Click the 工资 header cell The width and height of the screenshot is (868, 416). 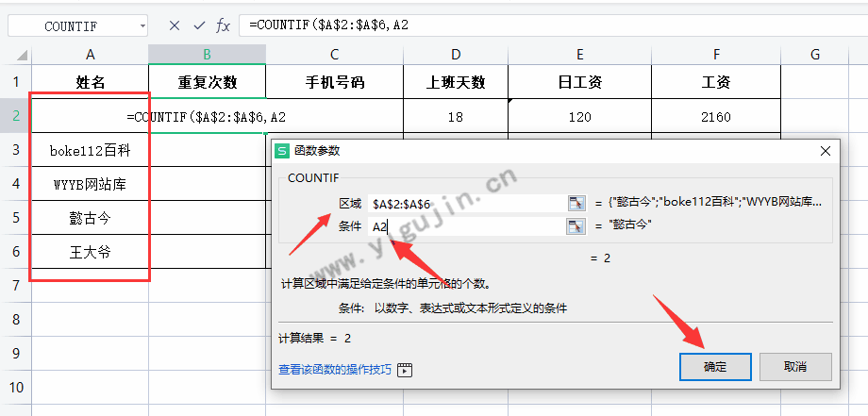point(716,82)
